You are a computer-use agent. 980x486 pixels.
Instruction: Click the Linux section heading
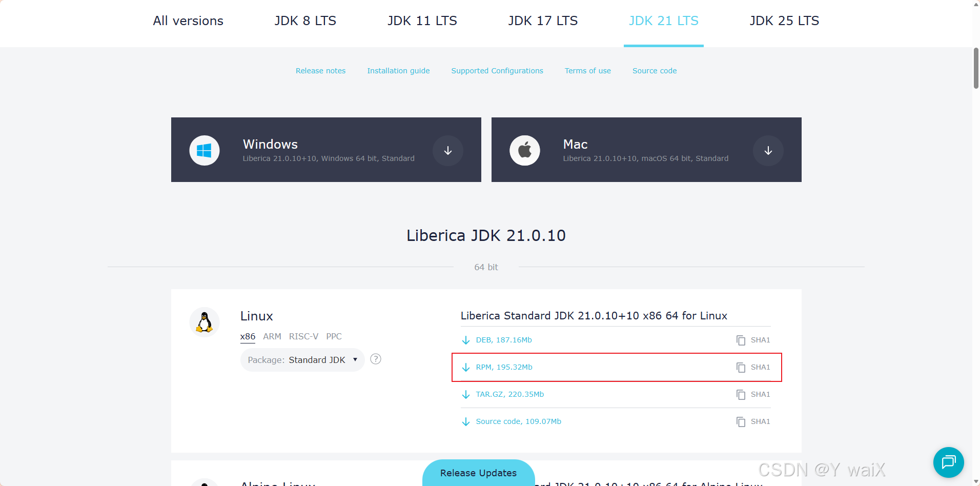coord(257,316)
